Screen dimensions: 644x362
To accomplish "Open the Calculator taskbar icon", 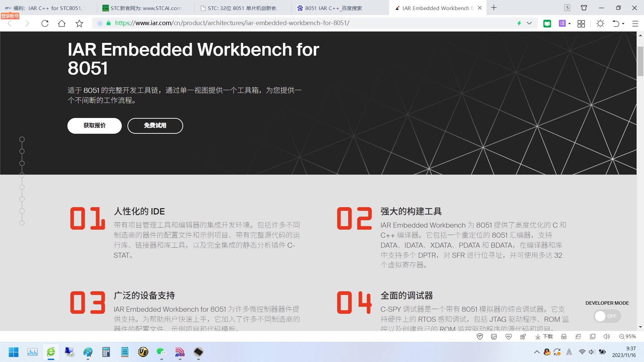I will click(x=106, y=352).
